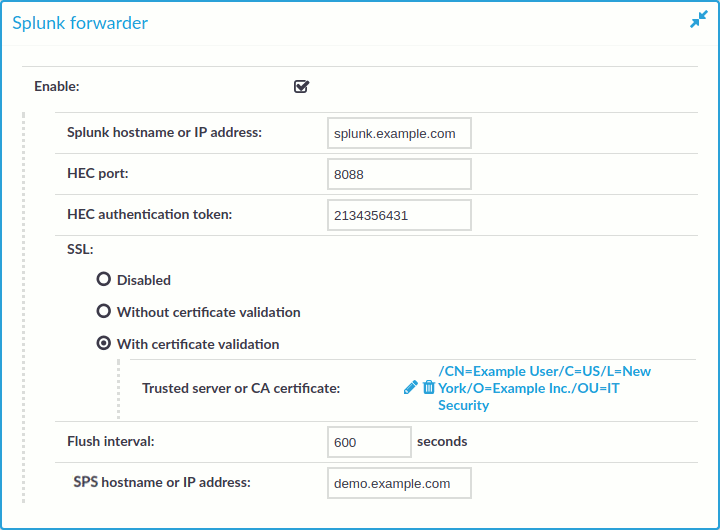720x530 pixels.
Task: Delete the trusted certificate with the trash icon
Action: point(428,387)
